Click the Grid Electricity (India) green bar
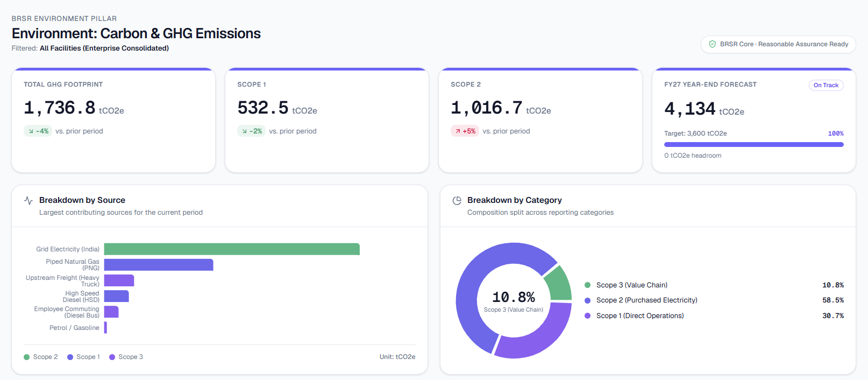868x380 pixels. [x=232, y=249]
